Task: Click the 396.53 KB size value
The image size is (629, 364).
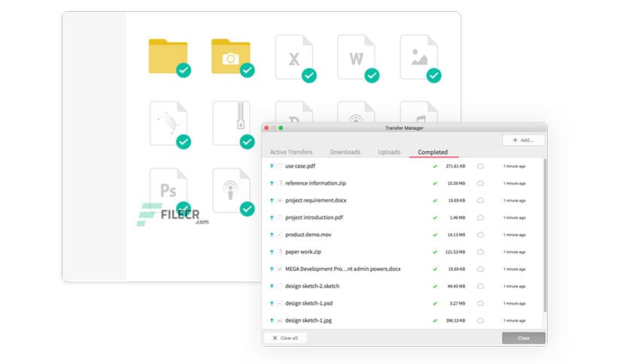Action: [x=455, y=320]
